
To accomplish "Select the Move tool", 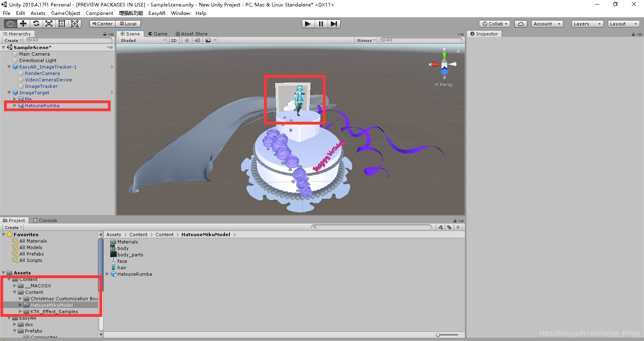I will tap(23, 24).
